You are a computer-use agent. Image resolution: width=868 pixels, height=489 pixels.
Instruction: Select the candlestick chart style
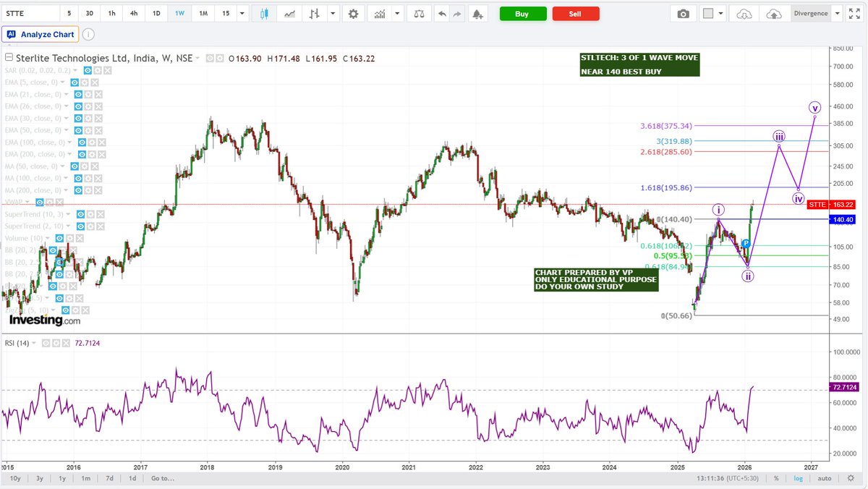point(263,14)
